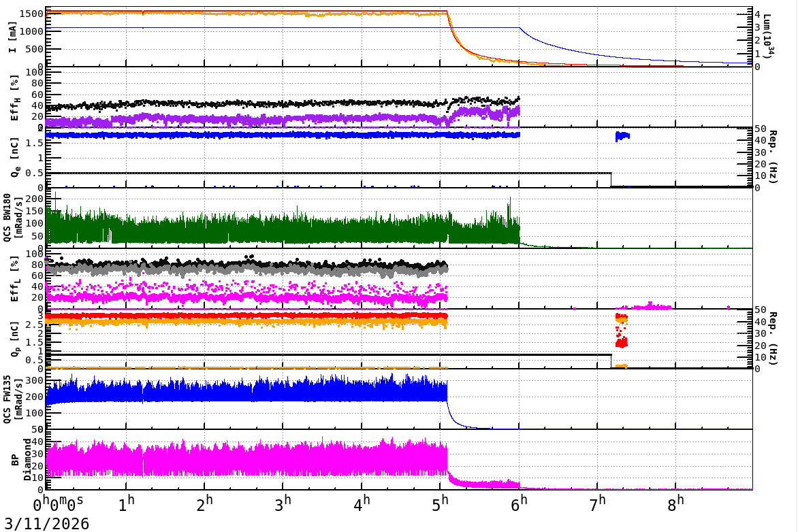798x532 pixels.
Task: Select the 5h time axis tick label
Action: click(x=441, y=504)
